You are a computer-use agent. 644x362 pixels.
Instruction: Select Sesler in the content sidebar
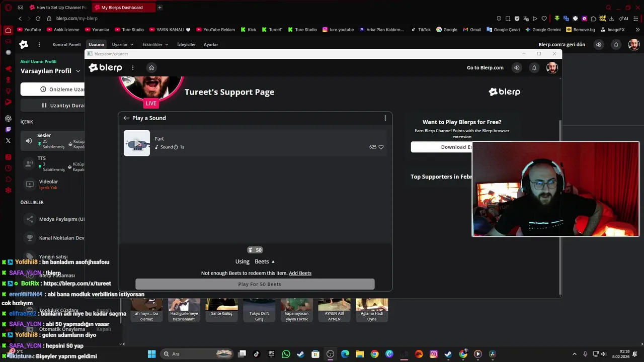[x=52, y=141]
